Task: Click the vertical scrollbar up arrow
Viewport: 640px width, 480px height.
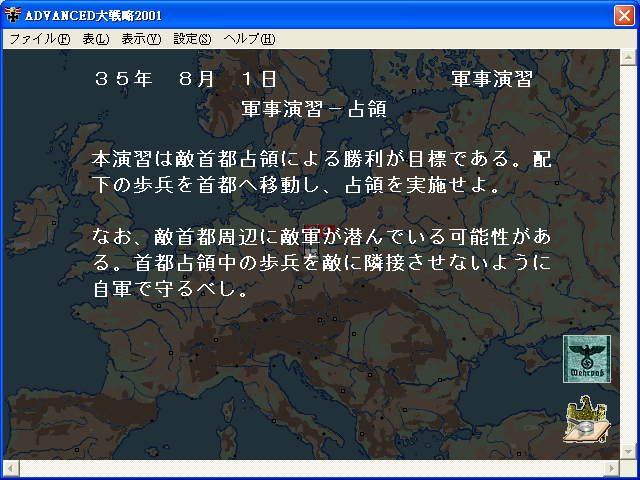Action: 628,57
